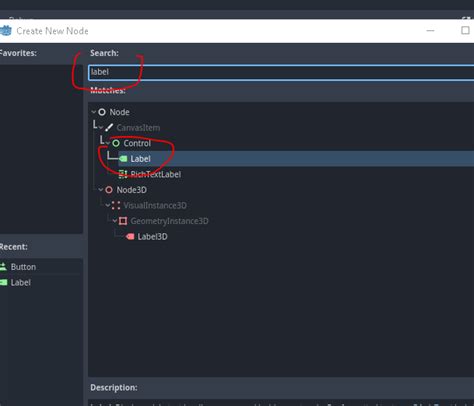Click the green Control circle icon
The width and height of the screenshot is (474, 406).
116,143
